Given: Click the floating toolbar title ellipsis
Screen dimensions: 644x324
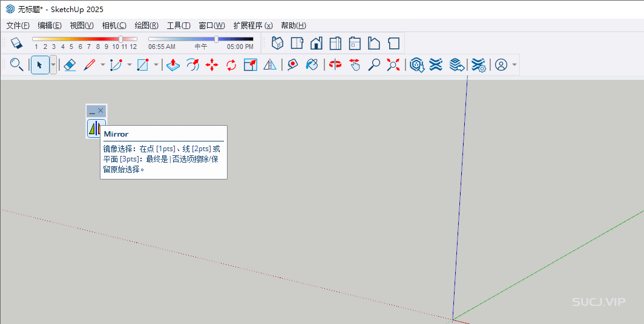Looking at the screenshot, I should (x=92, y=111).
